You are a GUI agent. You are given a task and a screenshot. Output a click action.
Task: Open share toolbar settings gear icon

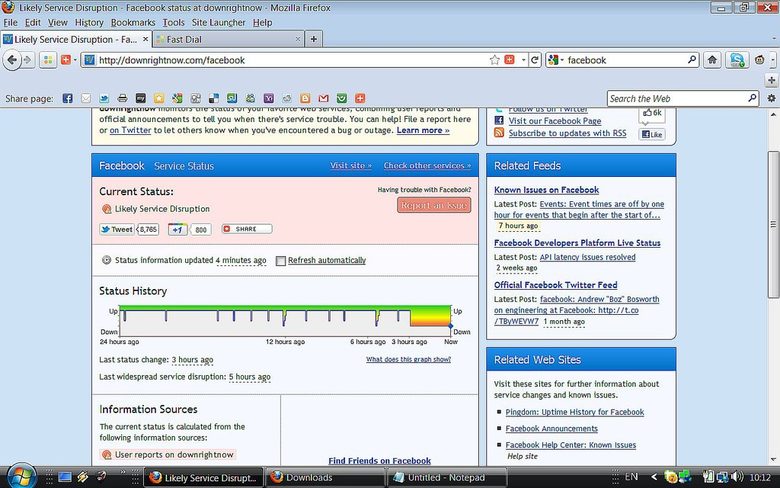pos(772,98)
